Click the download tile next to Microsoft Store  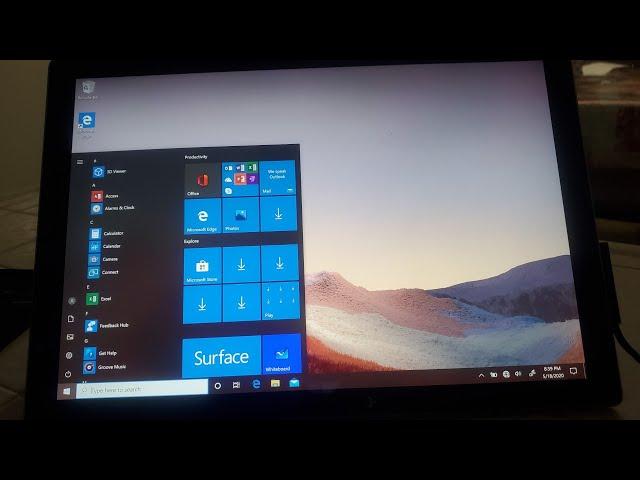[241, 264]
